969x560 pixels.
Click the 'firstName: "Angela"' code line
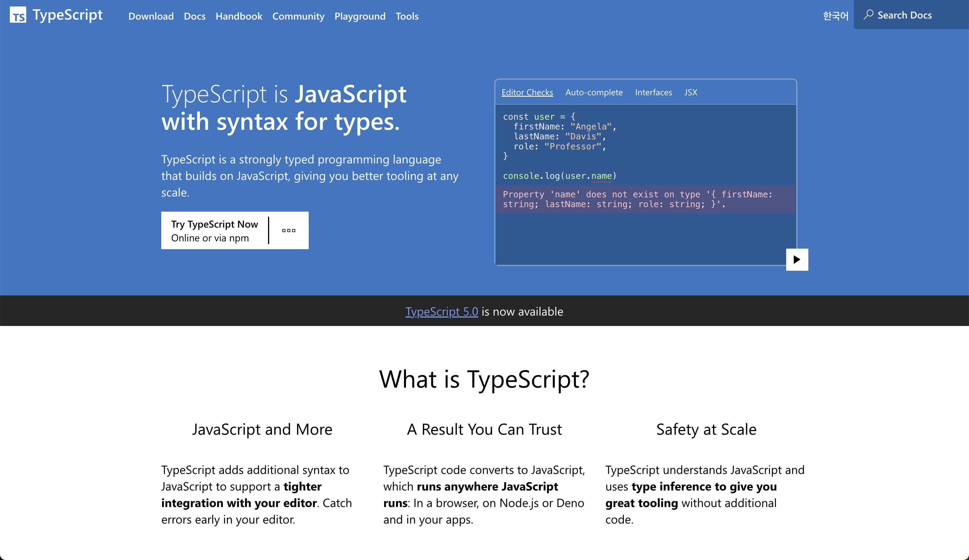pyautogui.click(x=565, y=126)
